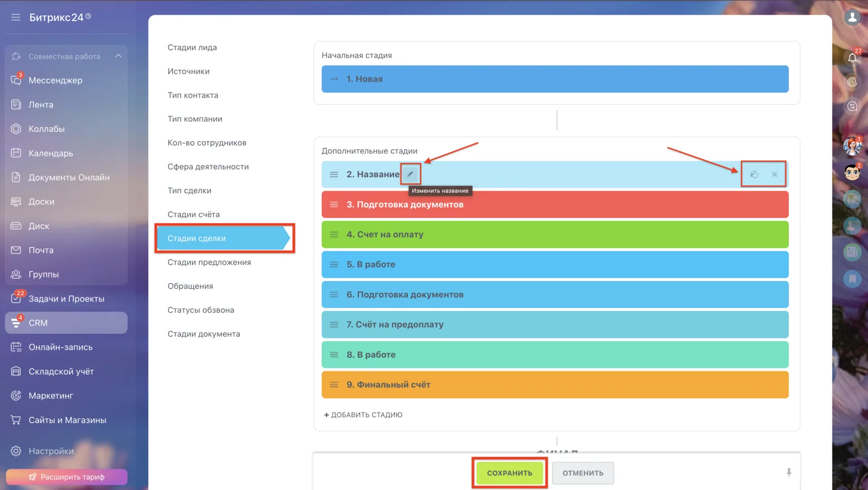This screenshot has width=868, height=490.
Task: Open notifications bell with 27 badge
Action: [853, 57]
